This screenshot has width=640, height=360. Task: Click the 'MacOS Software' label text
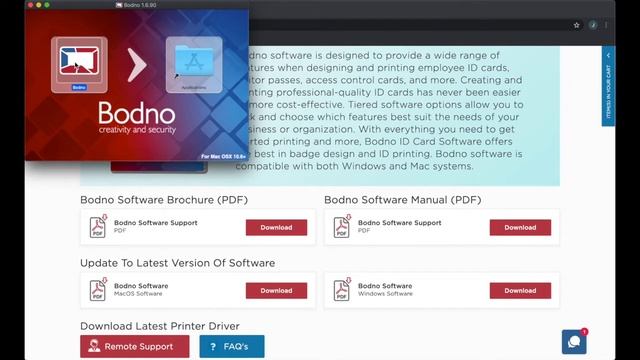138,293
